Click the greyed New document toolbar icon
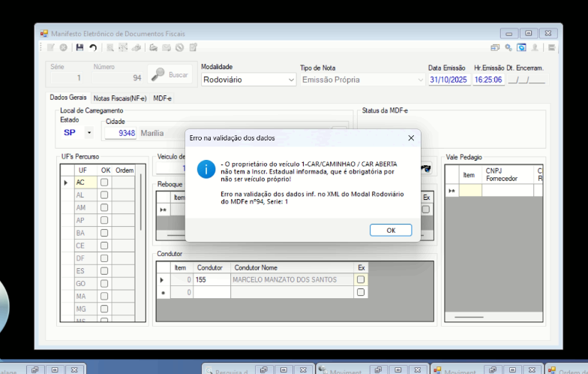This screenshot has width=588, height=374. (51, 47)
